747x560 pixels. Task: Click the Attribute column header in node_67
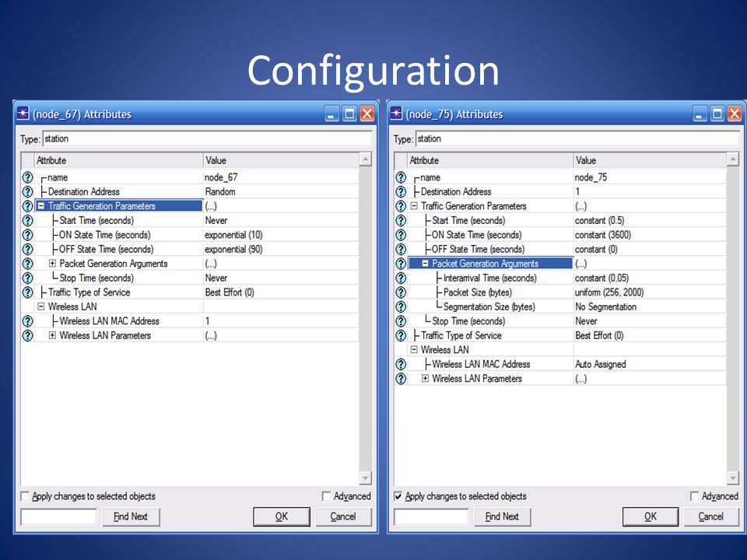click(x=118, y=160)
